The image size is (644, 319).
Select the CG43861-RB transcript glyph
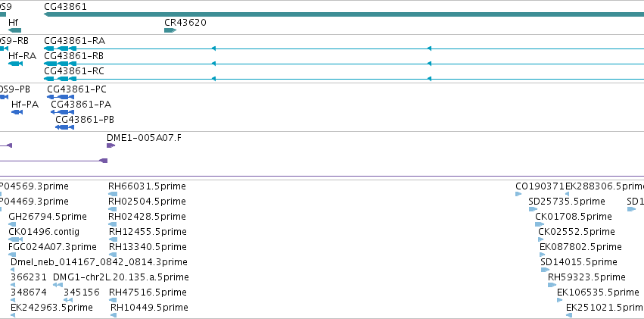point(344,64)
